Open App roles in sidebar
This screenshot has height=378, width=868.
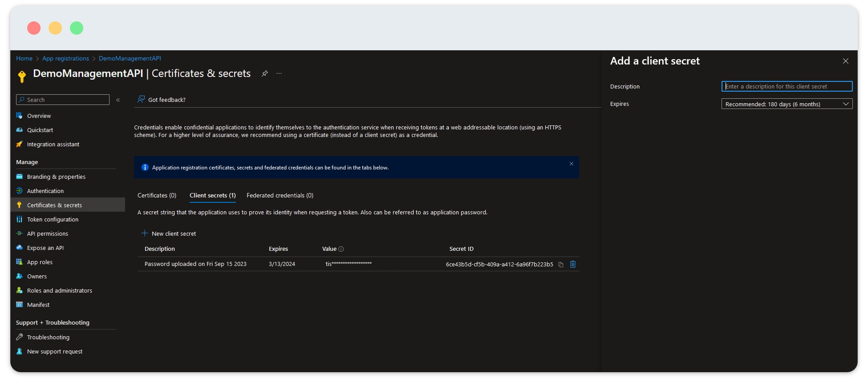click(x=40, y=262)
